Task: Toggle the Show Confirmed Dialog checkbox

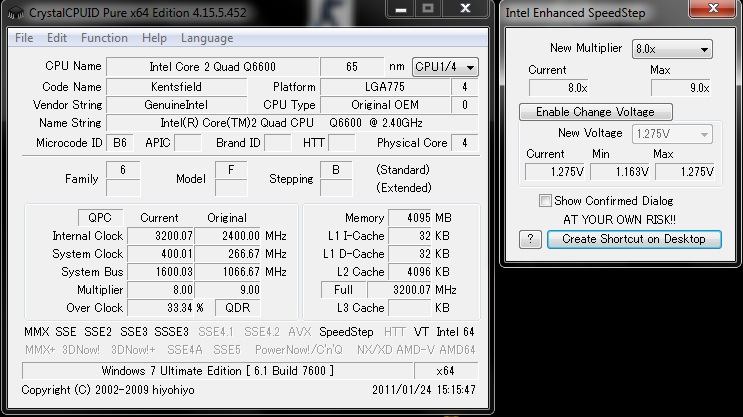Action: [x=545, y=200]
